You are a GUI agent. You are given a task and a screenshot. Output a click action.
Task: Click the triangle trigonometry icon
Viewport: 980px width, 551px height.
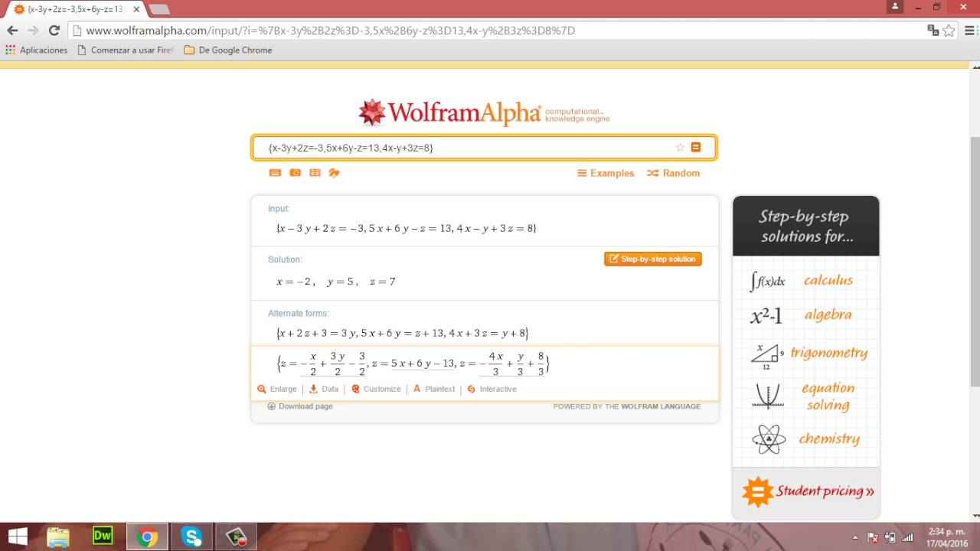(768, 355)
